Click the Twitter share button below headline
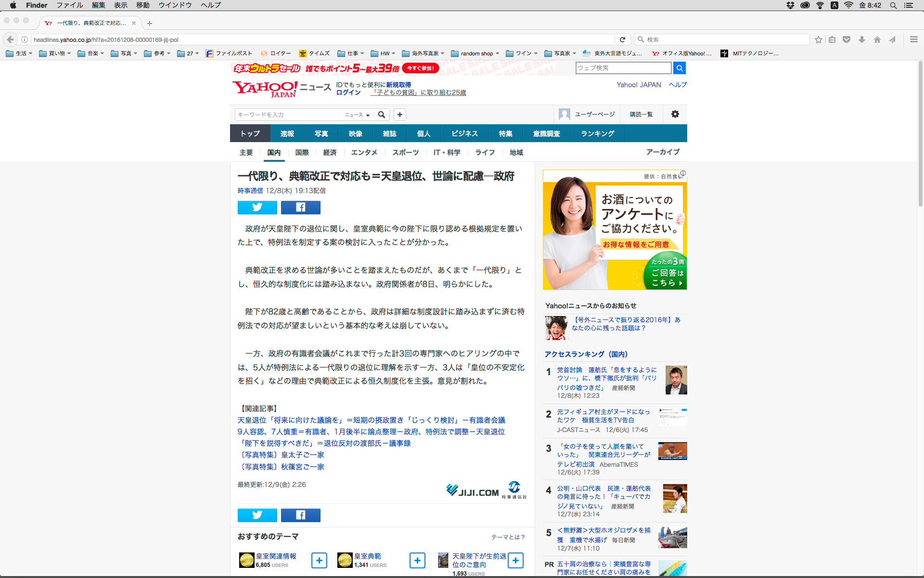The width and height of the screenshot is (924, 578). click(257, 208)
